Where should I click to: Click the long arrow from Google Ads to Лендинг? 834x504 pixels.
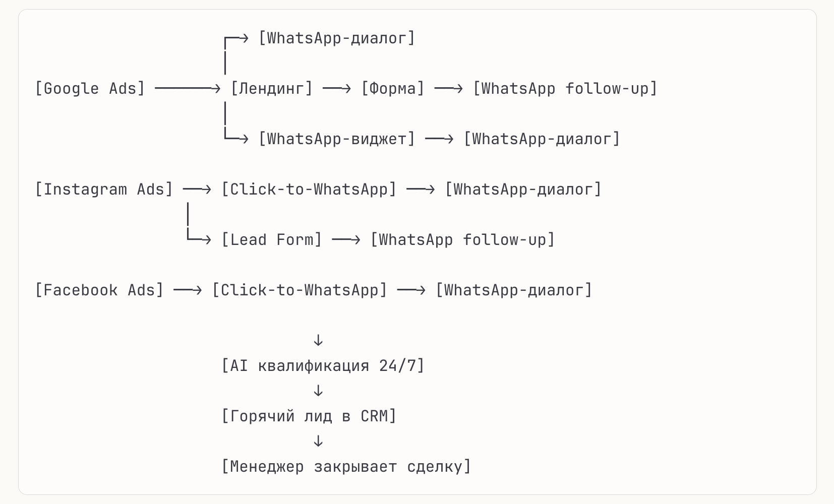point(187,89)
